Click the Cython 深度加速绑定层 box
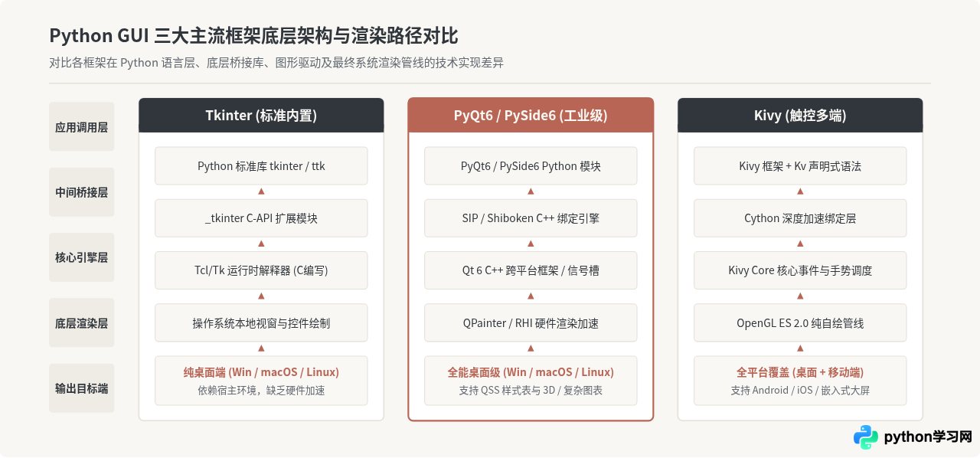 click(x=800, y=218)
